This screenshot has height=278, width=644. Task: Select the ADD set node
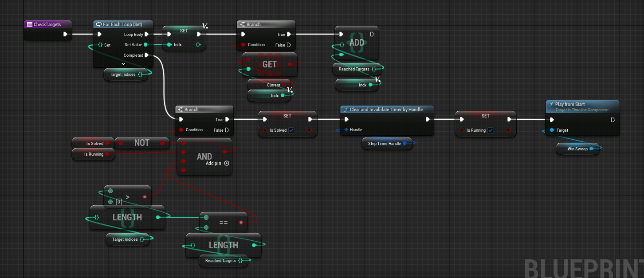(357, 43)
